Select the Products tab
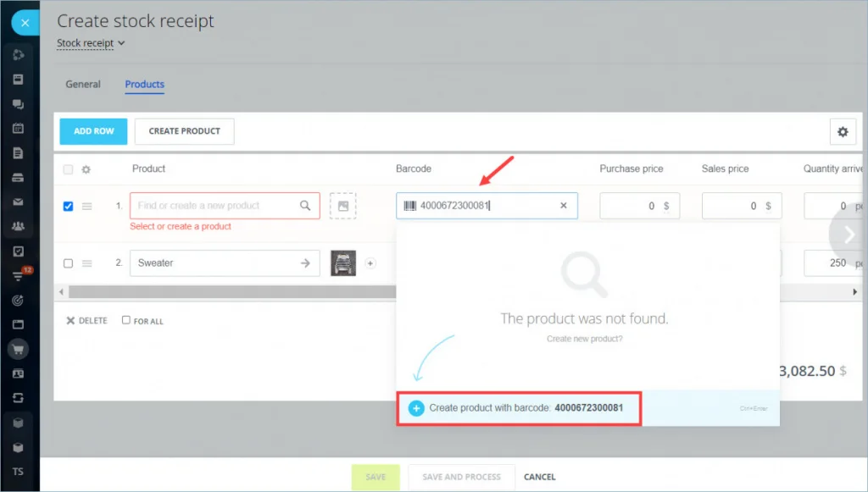Viewport: 868px width, 492px height. point(144,84)
